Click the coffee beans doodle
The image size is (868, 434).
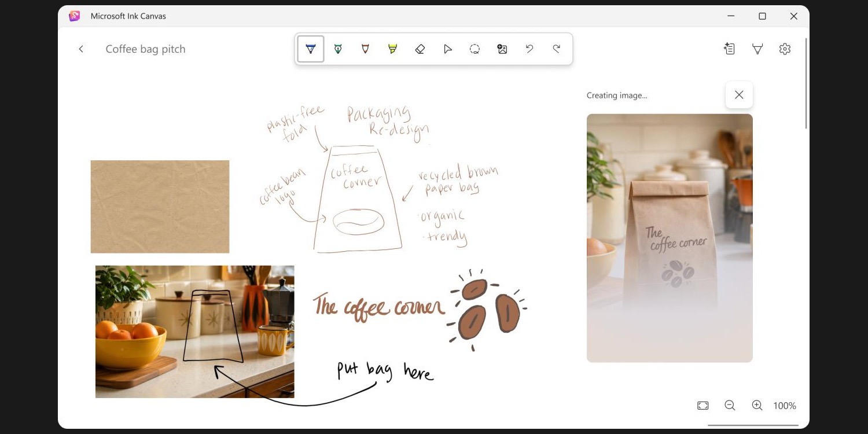pos(486,310)
